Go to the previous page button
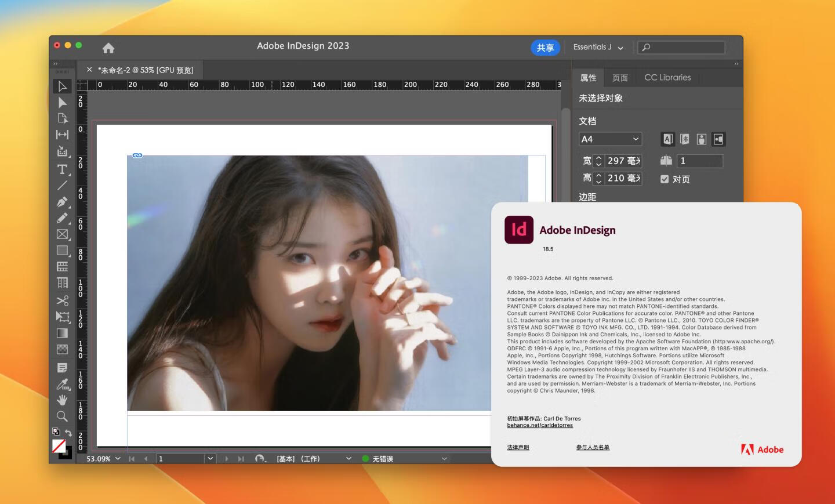The width and height of the screenshot is (835, 504). click(x=146, y=459)
